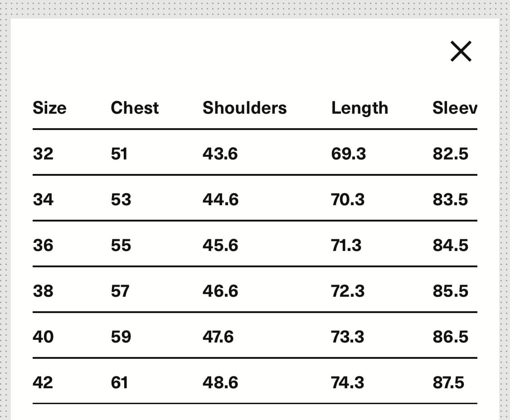The image size is (510, 420).
Task: Click sleeve value 82.5
Action: (x=450, y=154)
